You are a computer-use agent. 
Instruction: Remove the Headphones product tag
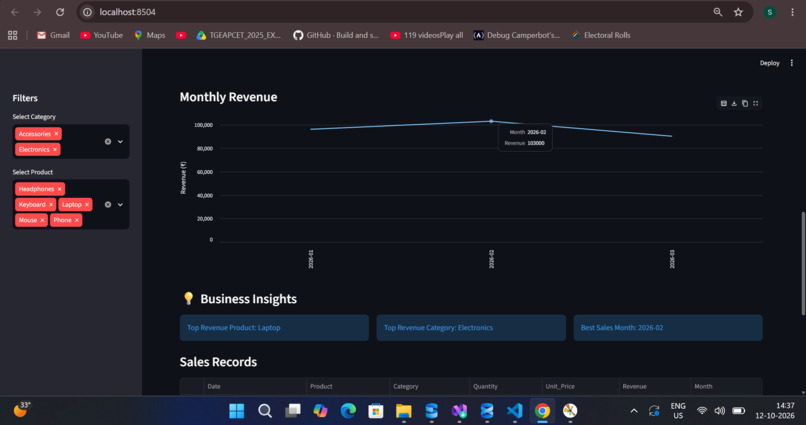(x=60, y=189)
